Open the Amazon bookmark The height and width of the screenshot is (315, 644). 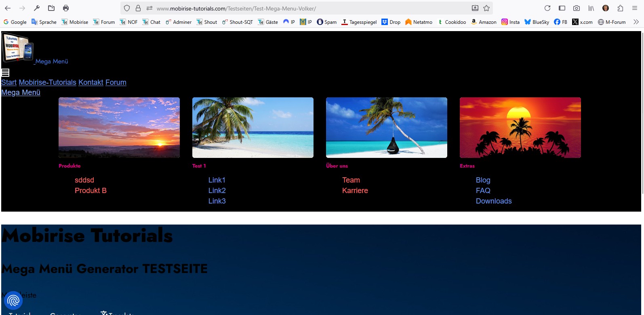(x=484, y=22)
